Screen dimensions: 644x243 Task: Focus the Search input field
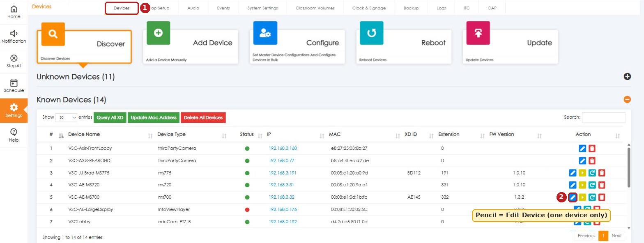click(x=603, y=117)
